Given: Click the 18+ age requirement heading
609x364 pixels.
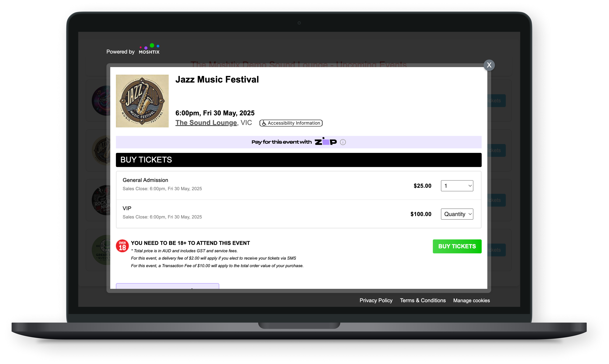Looking at the screenshot, I should tap(190, 243).
